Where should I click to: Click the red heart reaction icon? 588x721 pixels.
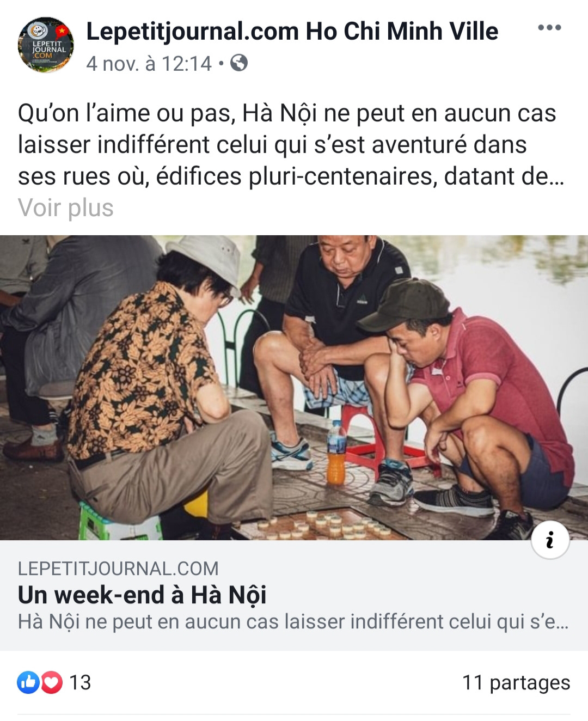pos(52,682)
